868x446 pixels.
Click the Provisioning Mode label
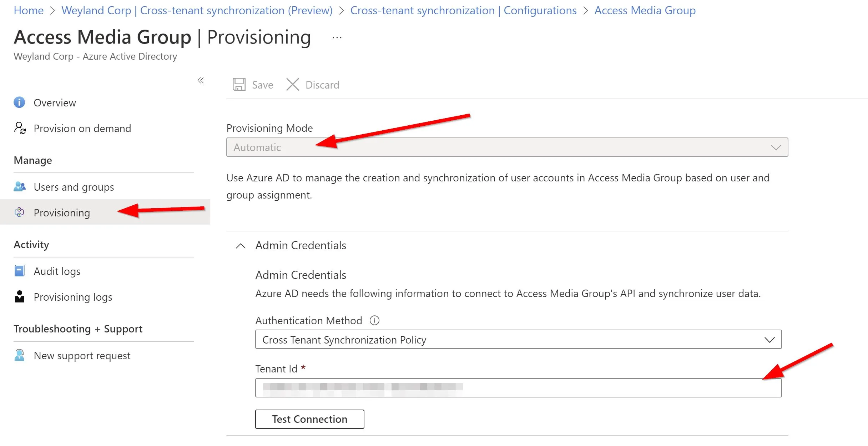point(269,128)
